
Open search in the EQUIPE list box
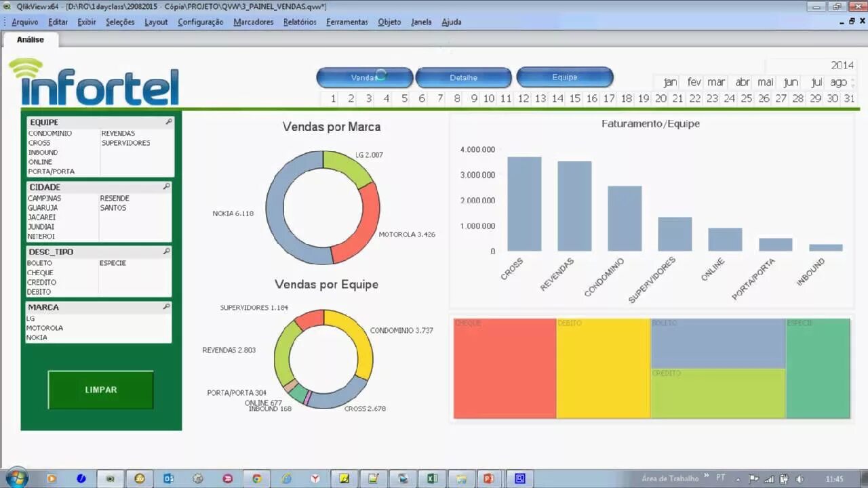pos(169,122)
